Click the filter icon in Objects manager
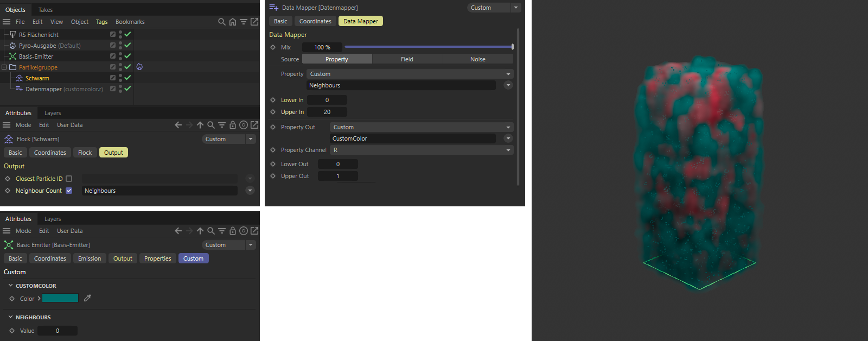868x341 pixels. [243, 22]
